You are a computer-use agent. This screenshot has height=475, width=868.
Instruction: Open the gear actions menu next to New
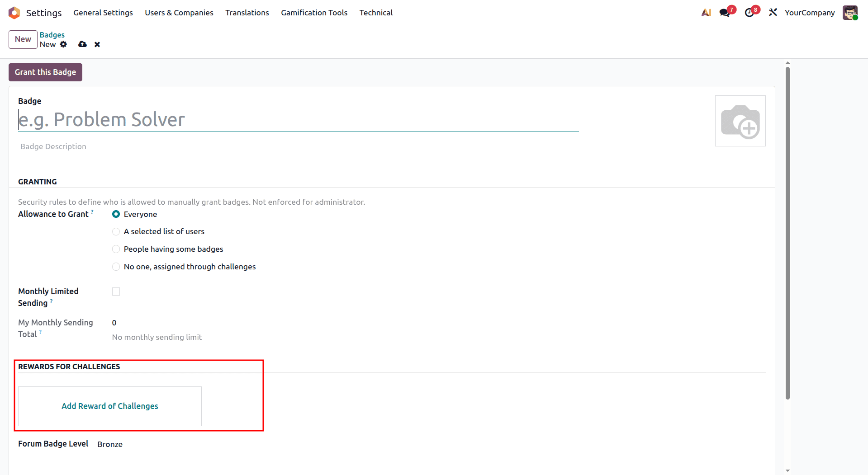[x=63, y=44]
